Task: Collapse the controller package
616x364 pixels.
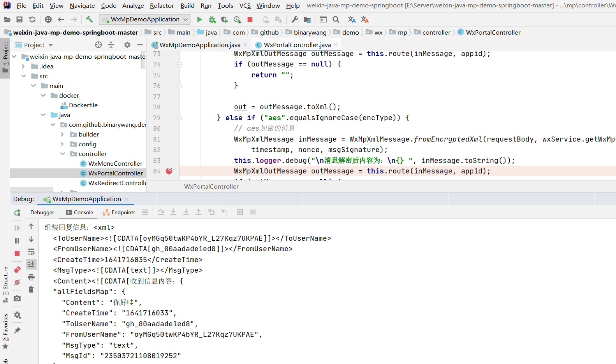Action: point(62,154)
